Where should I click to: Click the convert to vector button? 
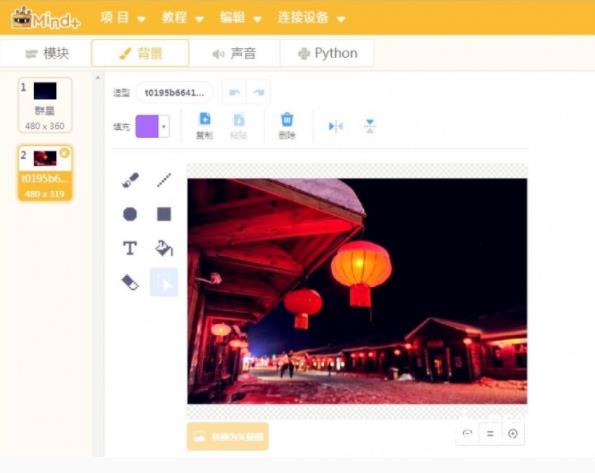click(x=228, y=437)
